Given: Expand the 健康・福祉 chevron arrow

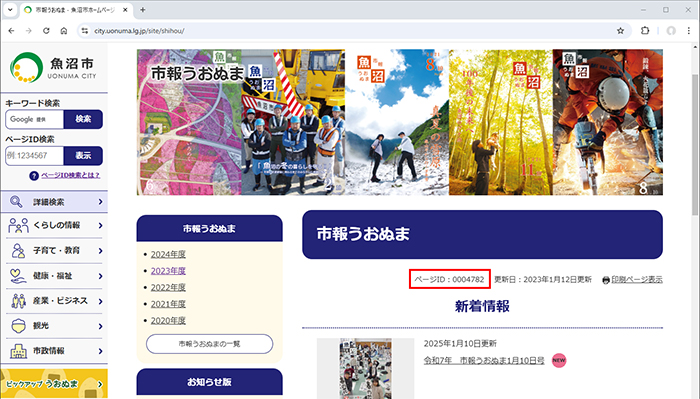Looking at the screenshot, I should click(x=100, y=276).
